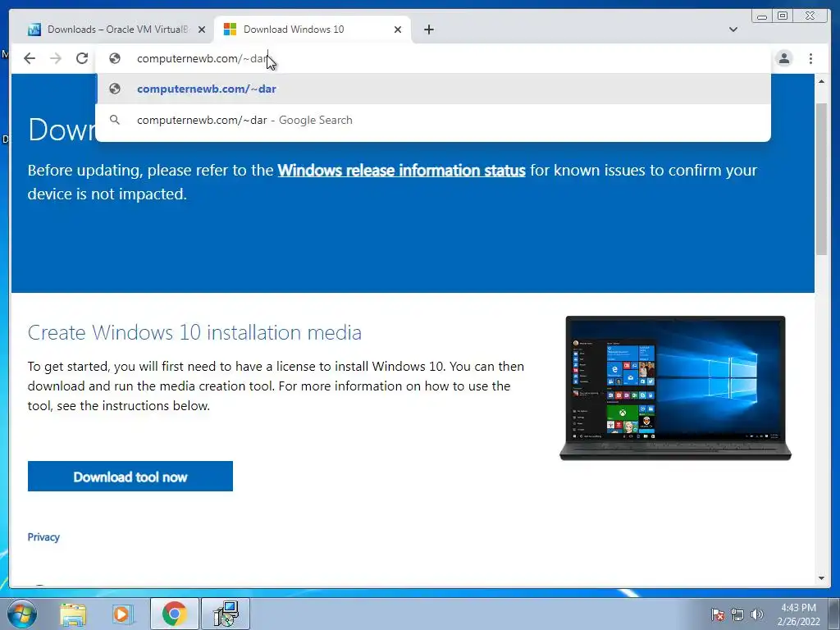Go back to the previous page
Viewport: 840px width, 630px height.
[x=30, y=58]
